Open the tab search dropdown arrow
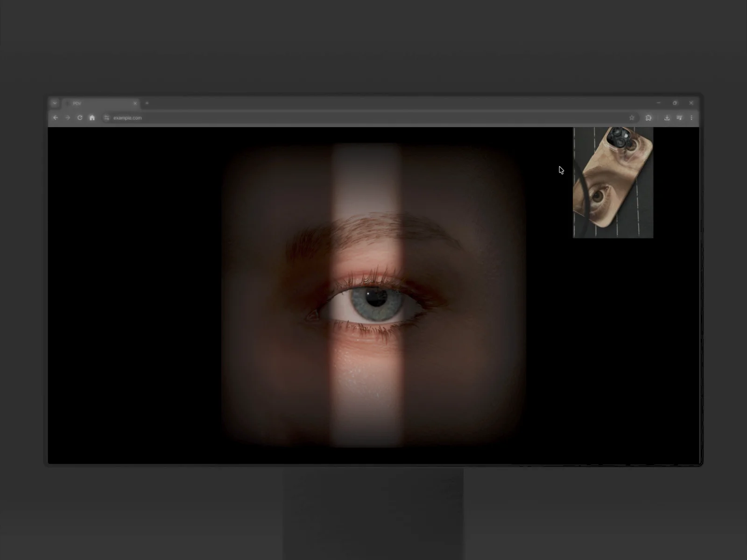747x560 pixels. [x=55, y=103]
